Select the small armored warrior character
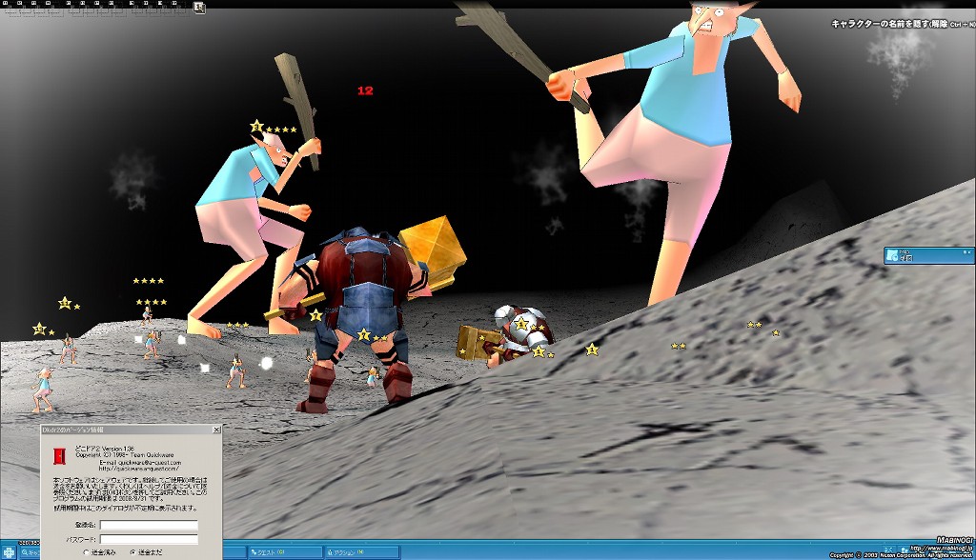This screenshot has width=976, height=560. (x=515, y=331)
